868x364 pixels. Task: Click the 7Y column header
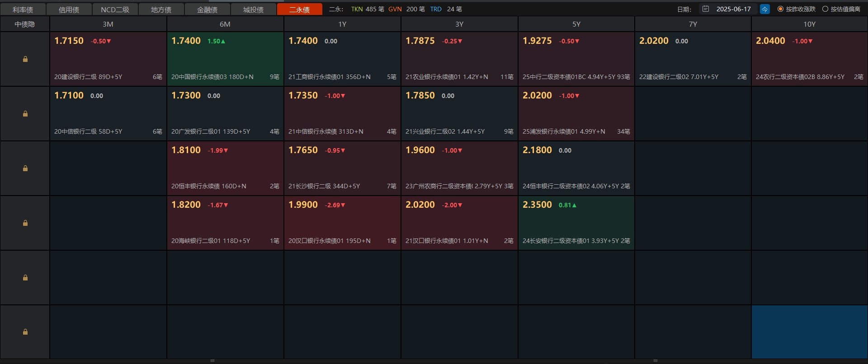693,24
